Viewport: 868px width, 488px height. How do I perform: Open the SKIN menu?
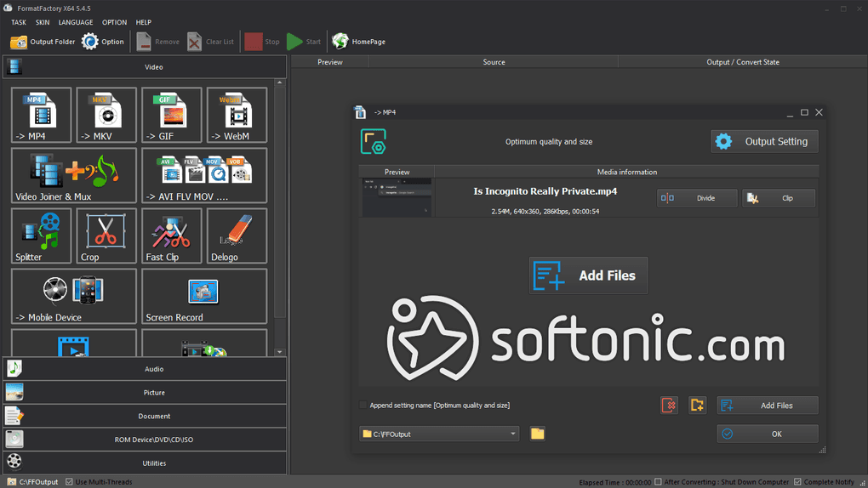pos(43,22)
